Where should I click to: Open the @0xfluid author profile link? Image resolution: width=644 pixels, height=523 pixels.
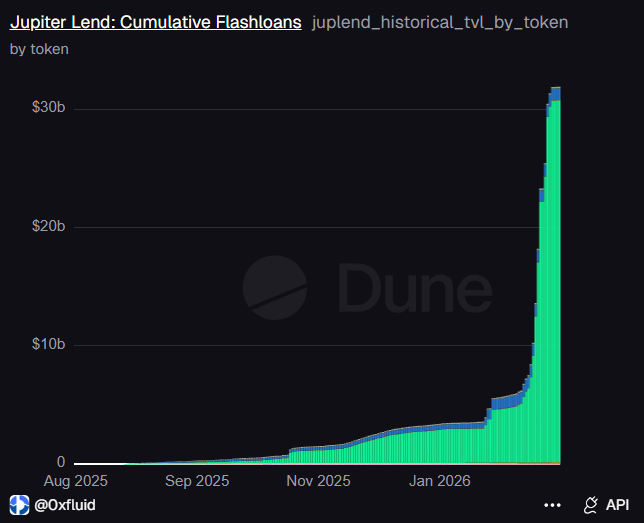click(x=65, y=505)
